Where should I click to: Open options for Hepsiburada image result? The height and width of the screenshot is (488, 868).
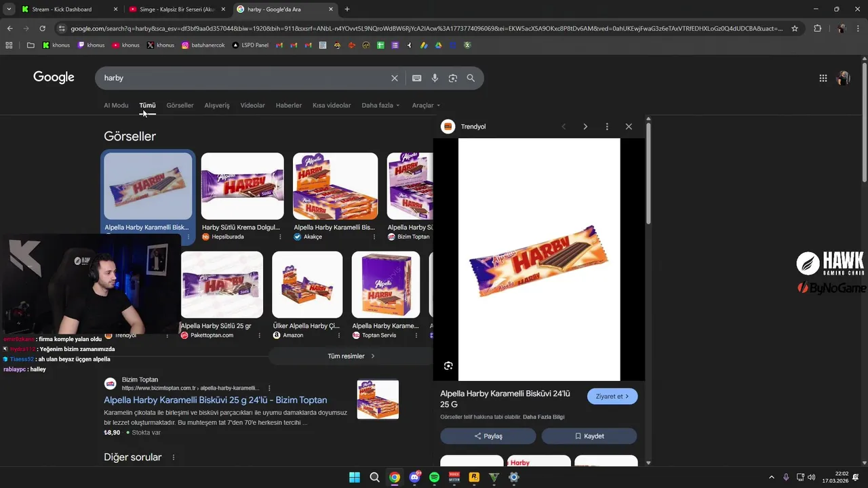pos(280,237)
